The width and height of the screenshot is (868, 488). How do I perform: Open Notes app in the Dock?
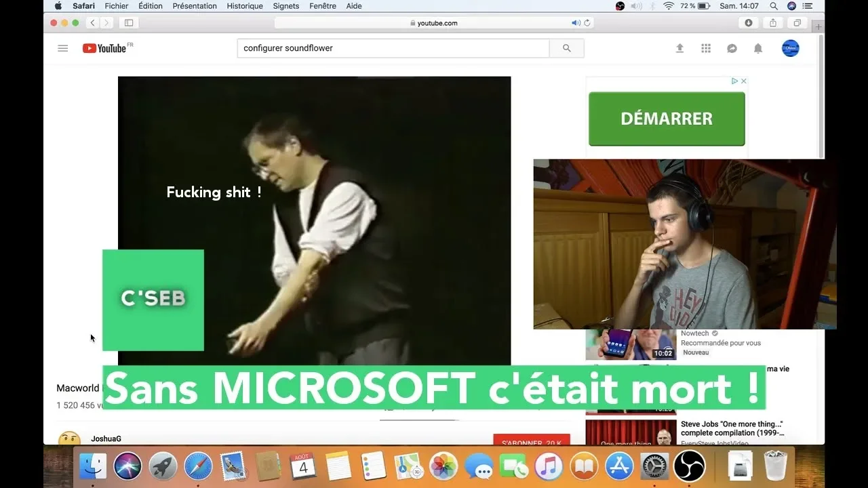[x=338, y=466]
